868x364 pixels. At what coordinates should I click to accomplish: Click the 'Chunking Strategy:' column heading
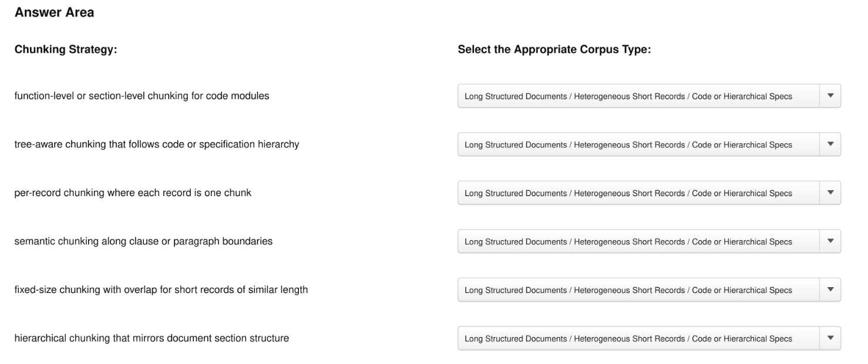click(x=66, y=49)
